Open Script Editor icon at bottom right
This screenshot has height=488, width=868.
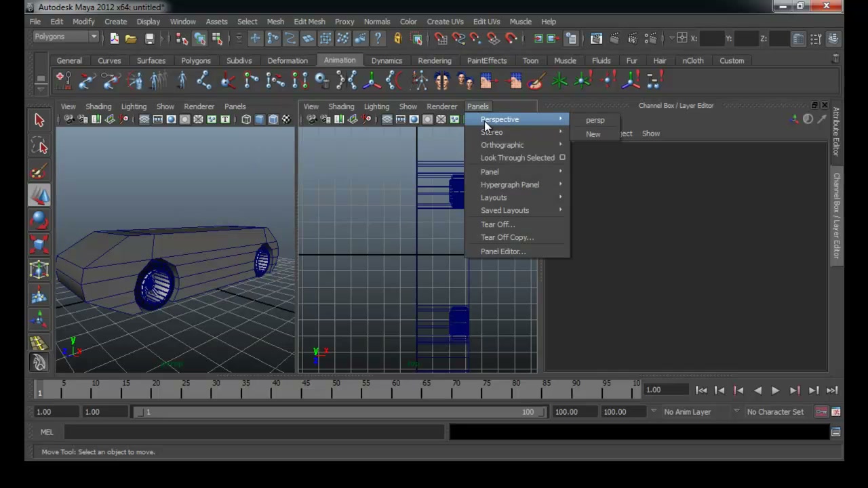(835, 432)
